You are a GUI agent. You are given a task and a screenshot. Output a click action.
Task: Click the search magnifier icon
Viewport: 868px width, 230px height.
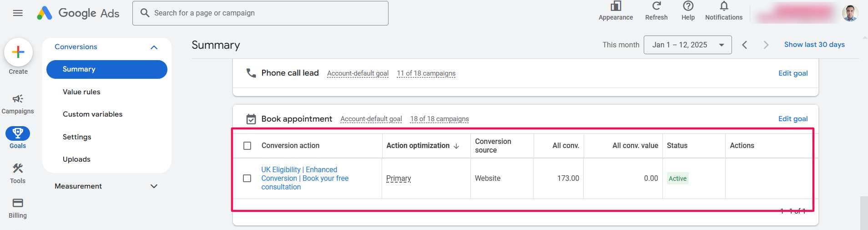[x=145, y=13]
